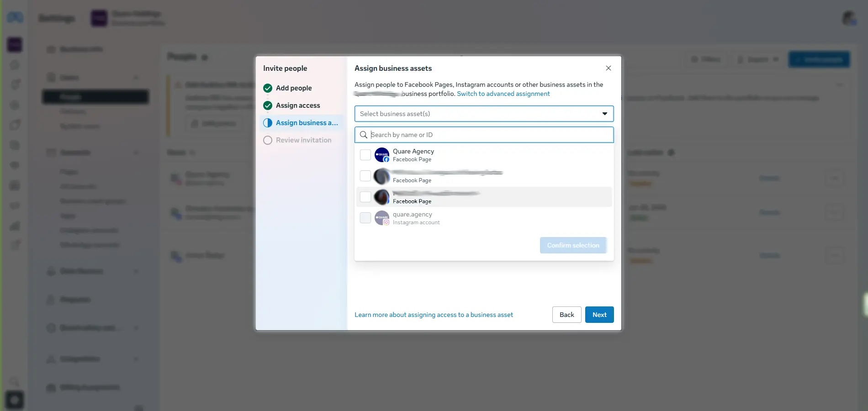Viewport: 868px width, 411px height.
Task: Click the Assign access green checkmark icon
Action: 268,105
